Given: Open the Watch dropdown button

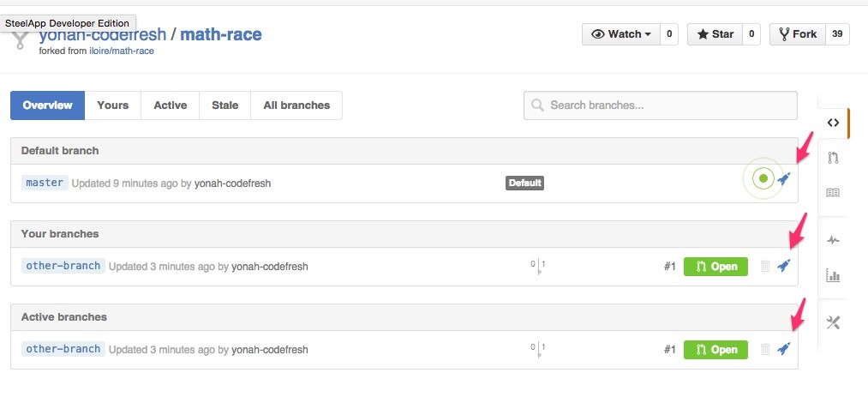Looking at the screenshot, I should click(x=620, y=34).
